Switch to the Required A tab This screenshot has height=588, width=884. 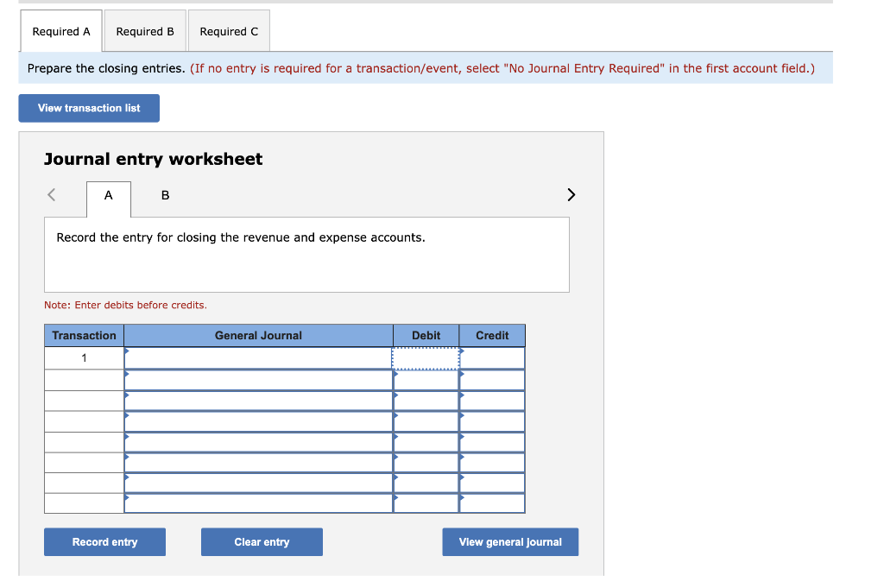click(61, 31)
